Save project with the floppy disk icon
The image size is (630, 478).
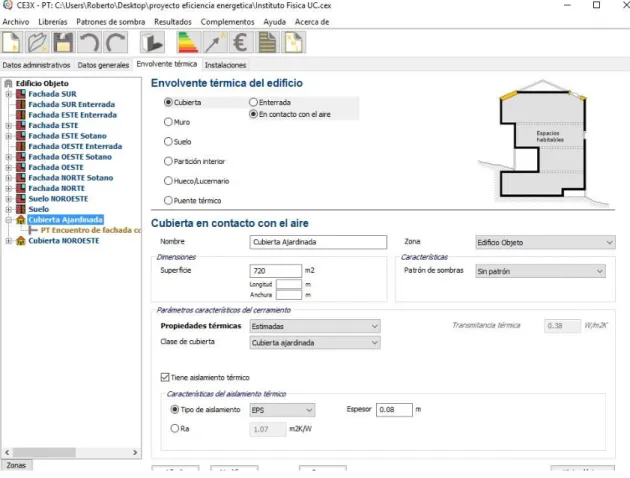tap(63, 42)
